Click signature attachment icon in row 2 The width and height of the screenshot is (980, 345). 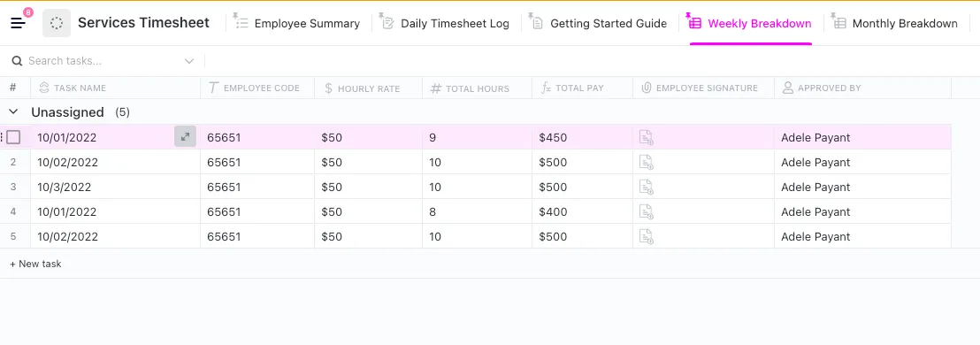point(647,163)
